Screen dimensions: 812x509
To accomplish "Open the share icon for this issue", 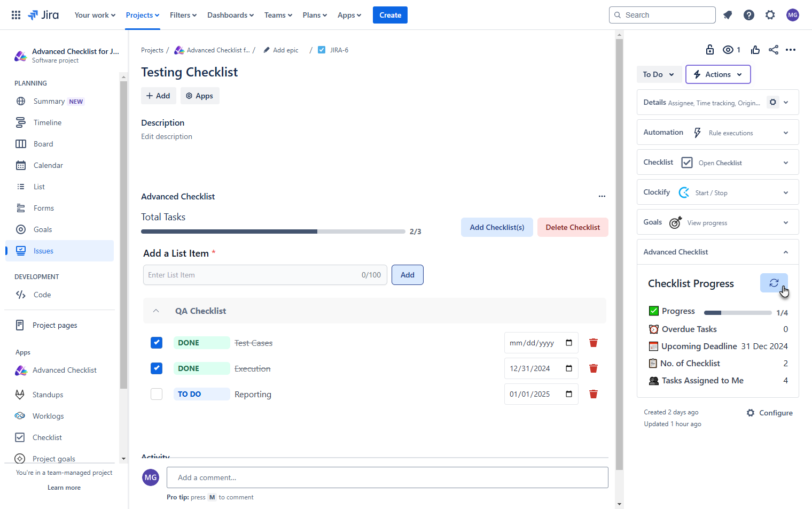I will 773,50.
